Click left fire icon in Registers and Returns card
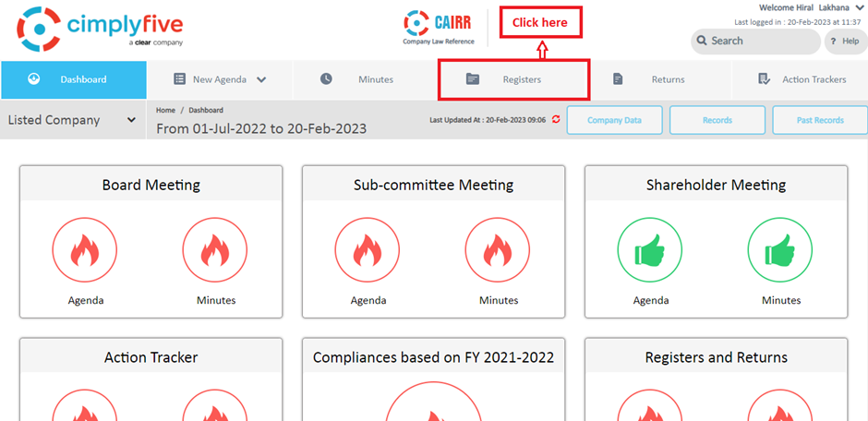The height and width of the screenshot is (421, 868). [x=650, y=405]
